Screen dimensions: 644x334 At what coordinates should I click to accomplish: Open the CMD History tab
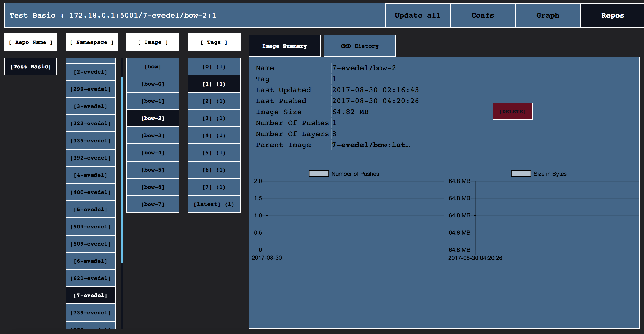tap(359, 46)
